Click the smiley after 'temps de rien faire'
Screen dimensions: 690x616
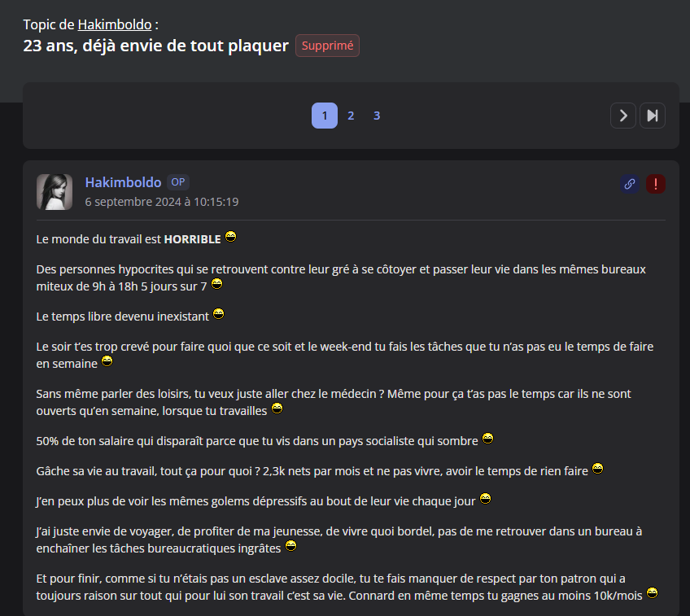coord(597,469)
